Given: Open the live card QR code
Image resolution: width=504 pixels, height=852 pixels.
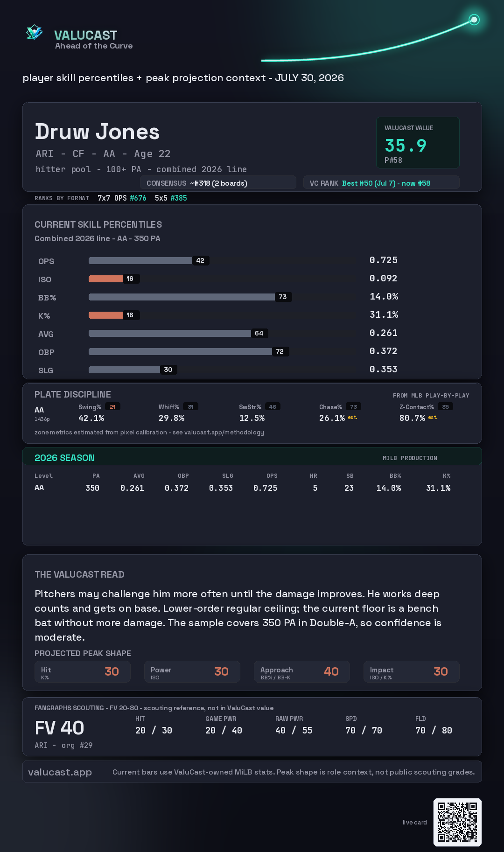Looking at the screenshot, I should click(457, 822).
